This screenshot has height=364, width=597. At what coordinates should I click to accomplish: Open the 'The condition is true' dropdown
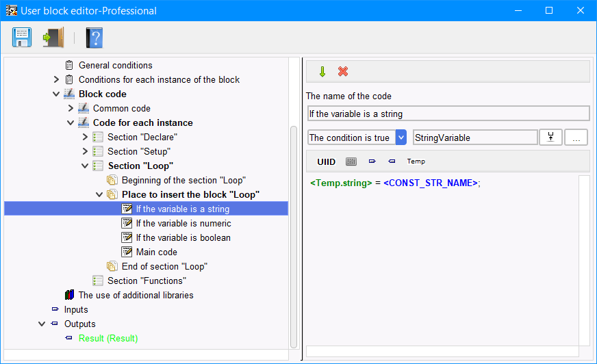pos(401,138)
